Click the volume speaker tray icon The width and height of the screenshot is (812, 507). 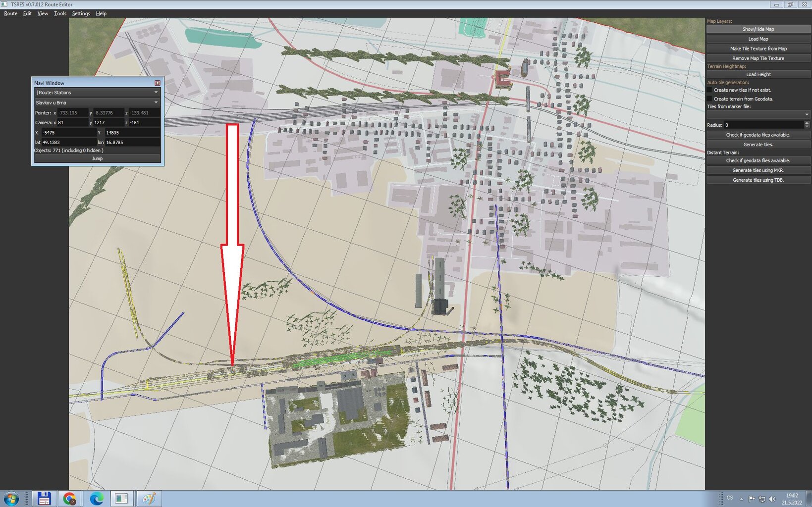pyautogui.click(x=772, y=499)
